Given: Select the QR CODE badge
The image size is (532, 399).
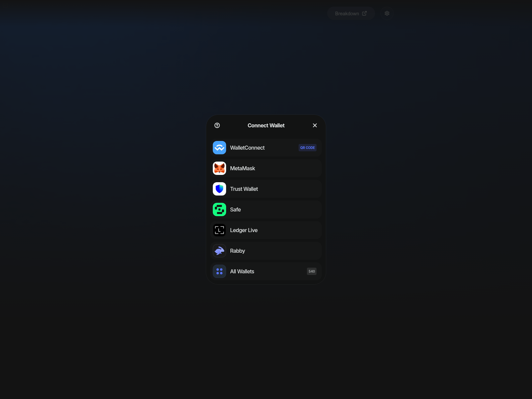Looking at the screenshot, I should (307, 148).
